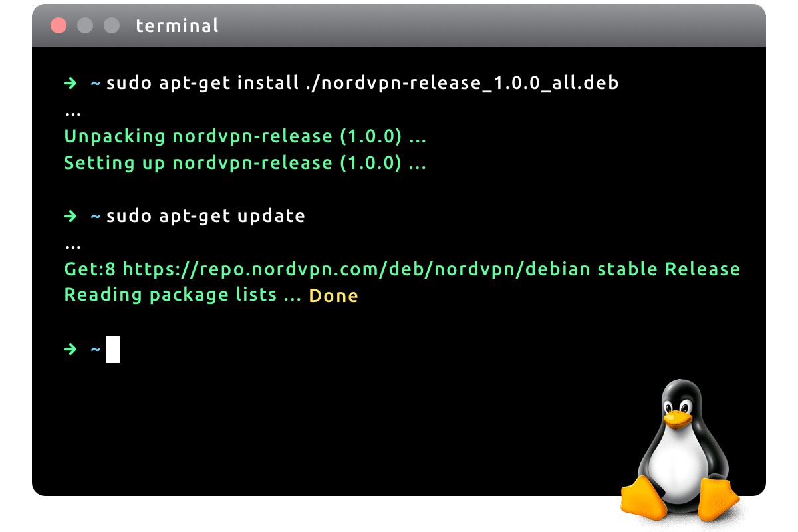Click the "terminal" window title text
798x532 pixels.
pos(177,26)
